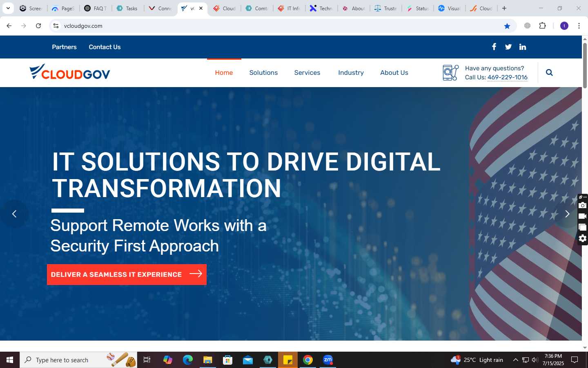Bookmark star icon in address bar

click(x=507, y=26)
